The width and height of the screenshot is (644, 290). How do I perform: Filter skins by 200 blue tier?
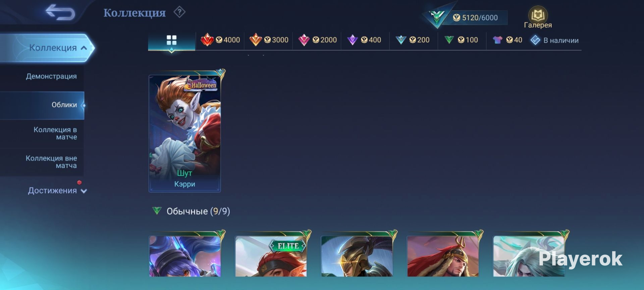point(413,40)
